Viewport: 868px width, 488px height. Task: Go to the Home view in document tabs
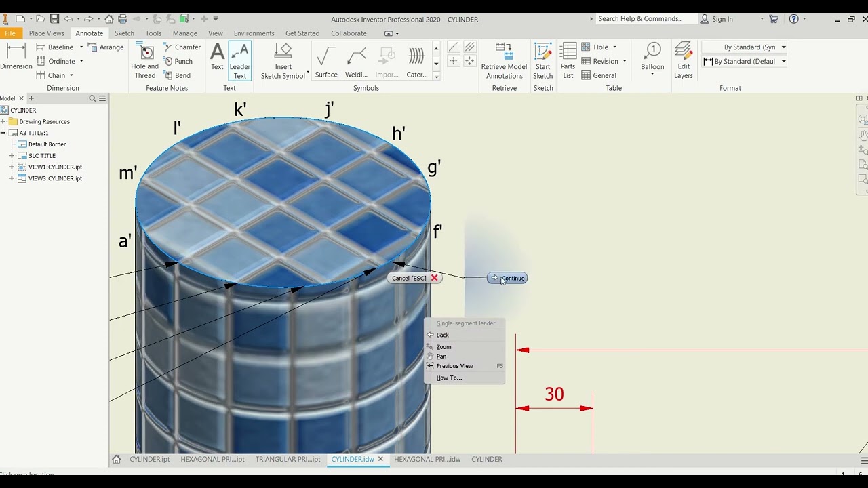(117, 459)
